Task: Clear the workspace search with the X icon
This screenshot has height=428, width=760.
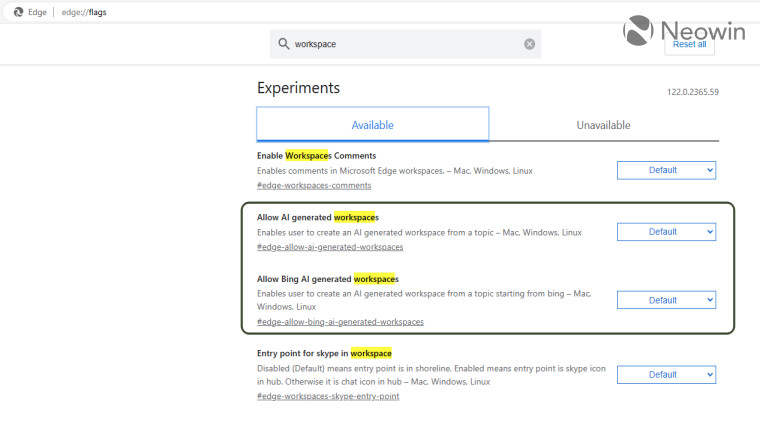Action: (x=529, y=44)
